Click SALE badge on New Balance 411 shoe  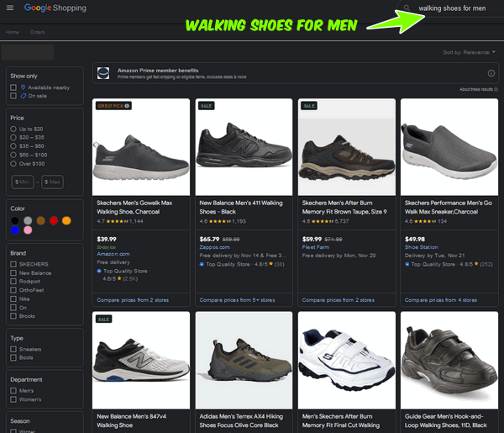(207, 106)
